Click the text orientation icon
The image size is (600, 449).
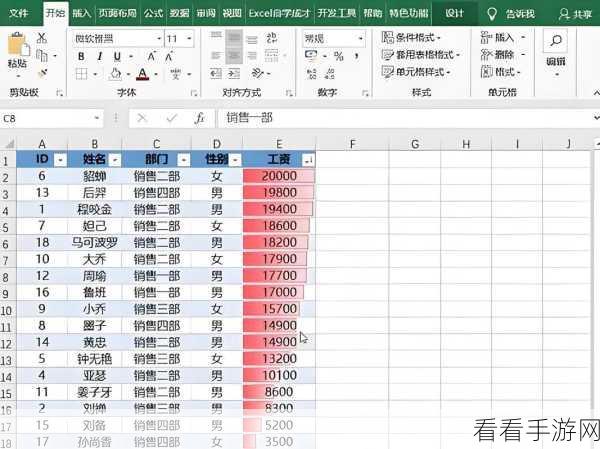coord(258,73)
